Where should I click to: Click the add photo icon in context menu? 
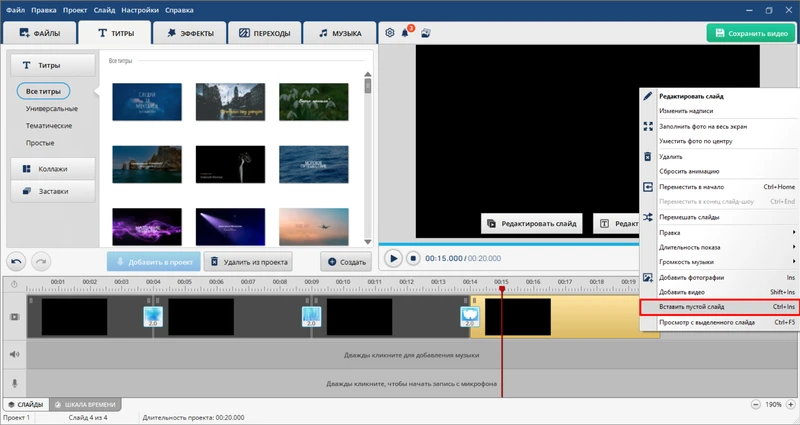pos(647,278)
